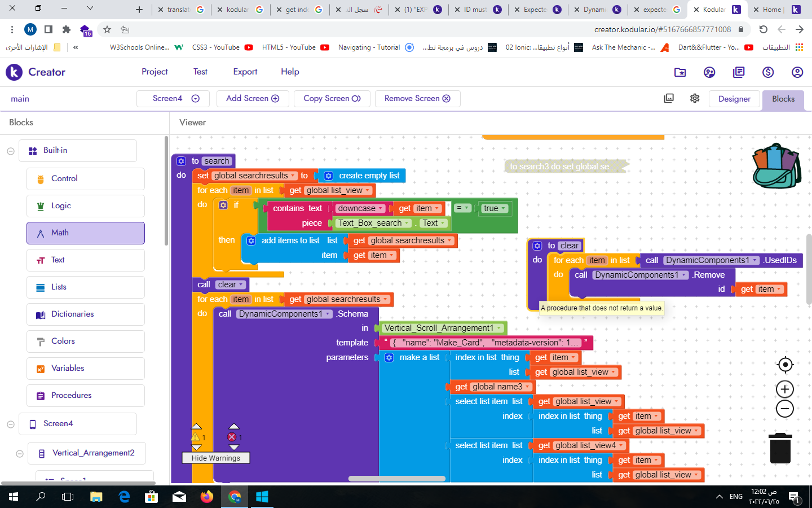Center the blocks viewport with the target icon
This screenshot has width=812, height=508.
[x=785, y=365]
